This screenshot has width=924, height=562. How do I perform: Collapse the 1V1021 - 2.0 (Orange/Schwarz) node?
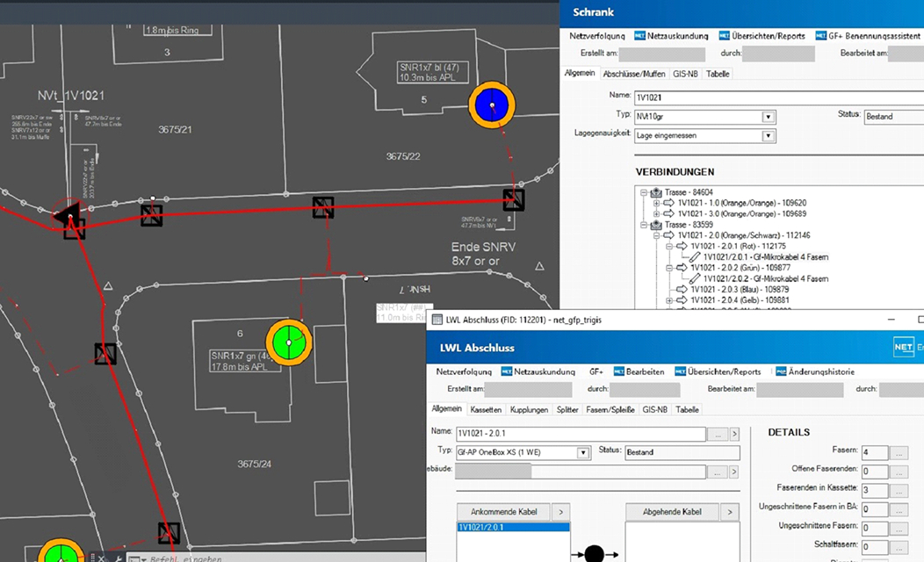[x=656, y=235]
